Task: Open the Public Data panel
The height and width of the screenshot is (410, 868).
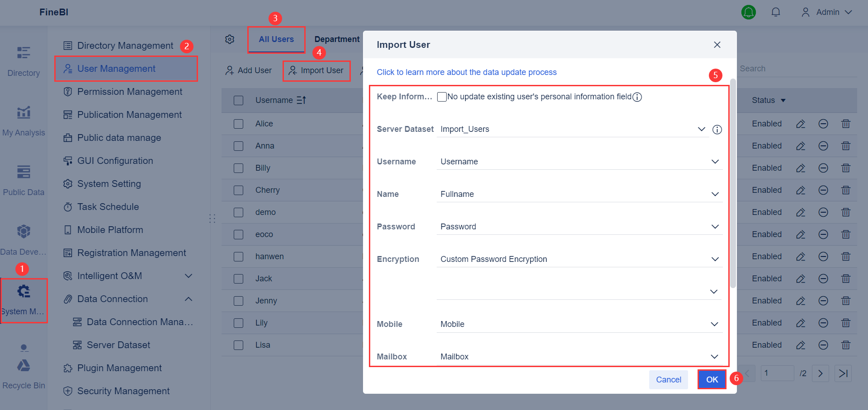Action: coord(24,180)
